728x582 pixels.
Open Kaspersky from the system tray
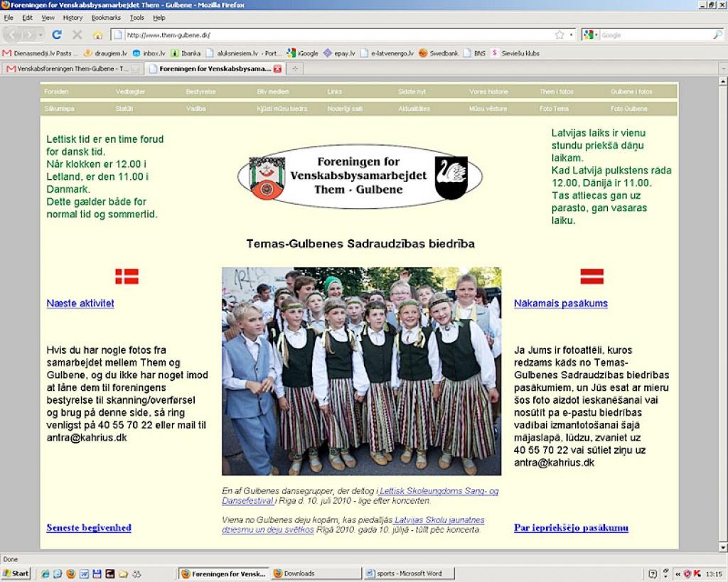(697, 573)
